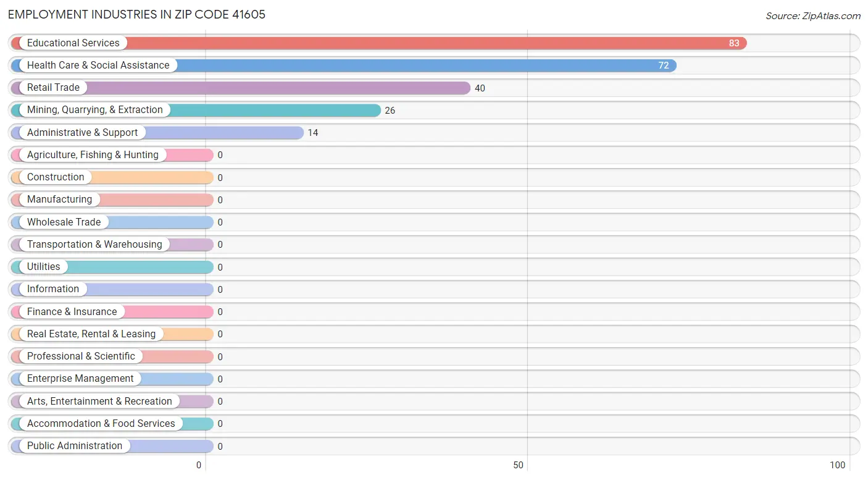The height and width of the screenshot is (480, 868).
Task: Click the value 72 on Health Care bar
Action: tap(664, 65)
